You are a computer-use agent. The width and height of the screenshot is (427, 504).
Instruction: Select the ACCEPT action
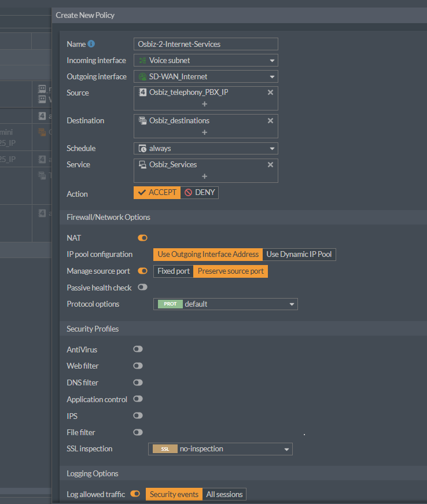point(157,193)
